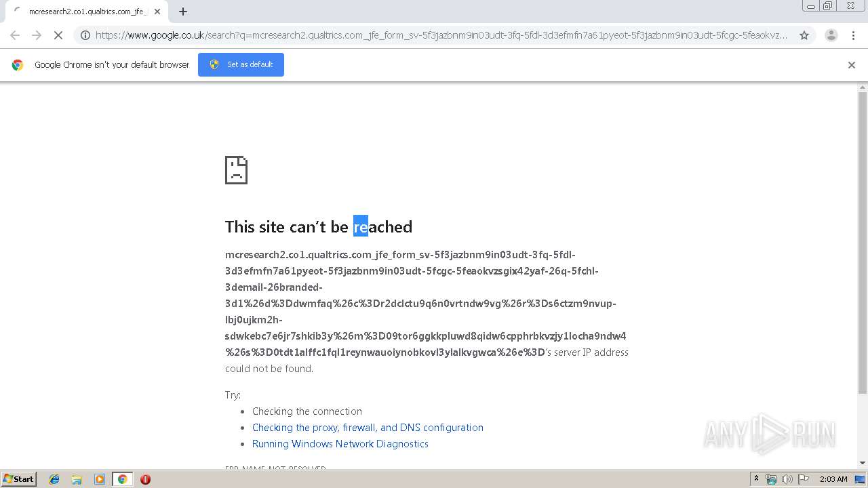868x488 pixels.
Task: Click the 'Try:' label
Action: pyautogui.click(x=233, y=395)
